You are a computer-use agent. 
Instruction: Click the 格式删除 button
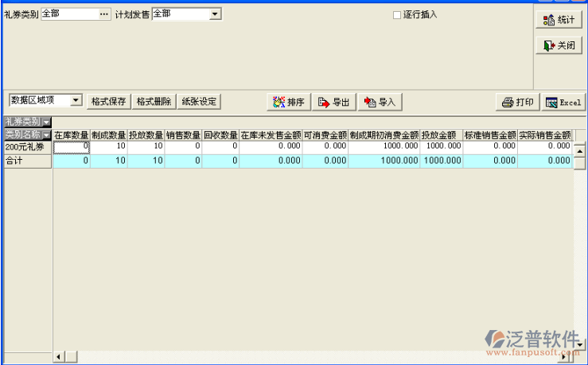[154, 102]
